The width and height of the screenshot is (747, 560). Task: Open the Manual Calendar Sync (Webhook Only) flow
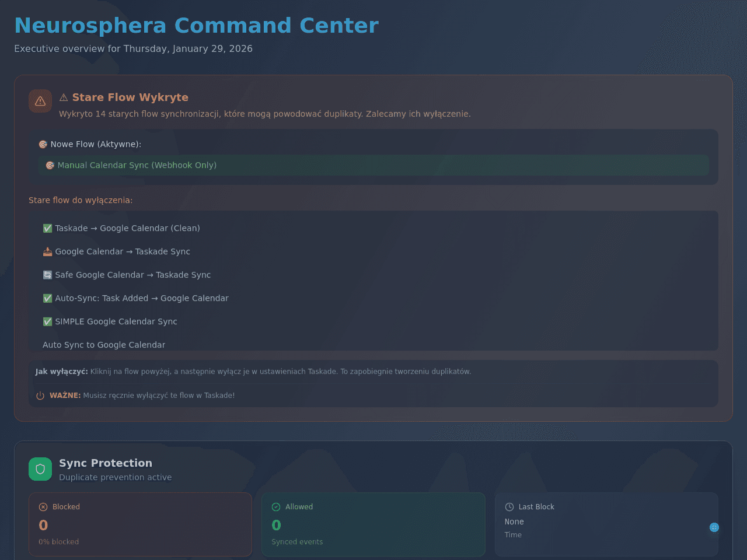tap(373, 165)
